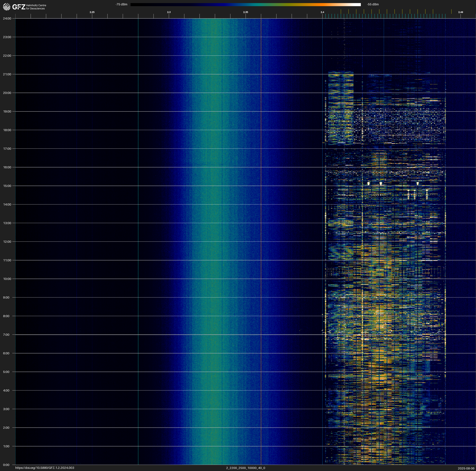476x471 pixels.
Task: Click the 2.49 frequency axis label
Action: [x=460, y=12]
